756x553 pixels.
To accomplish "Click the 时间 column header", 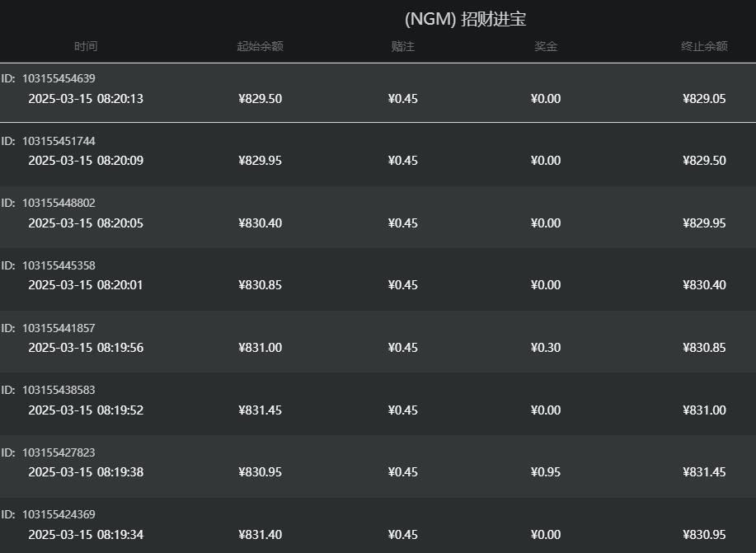I will click(x=86, y=46).
